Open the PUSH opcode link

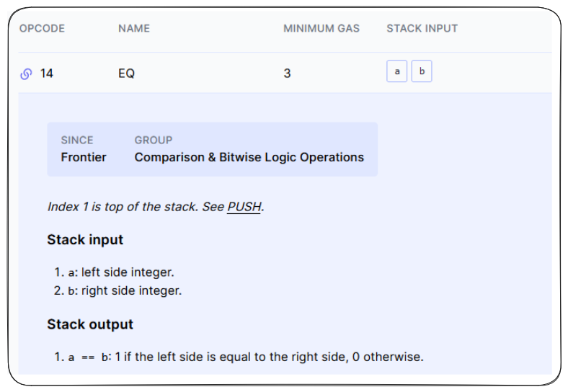244,207
